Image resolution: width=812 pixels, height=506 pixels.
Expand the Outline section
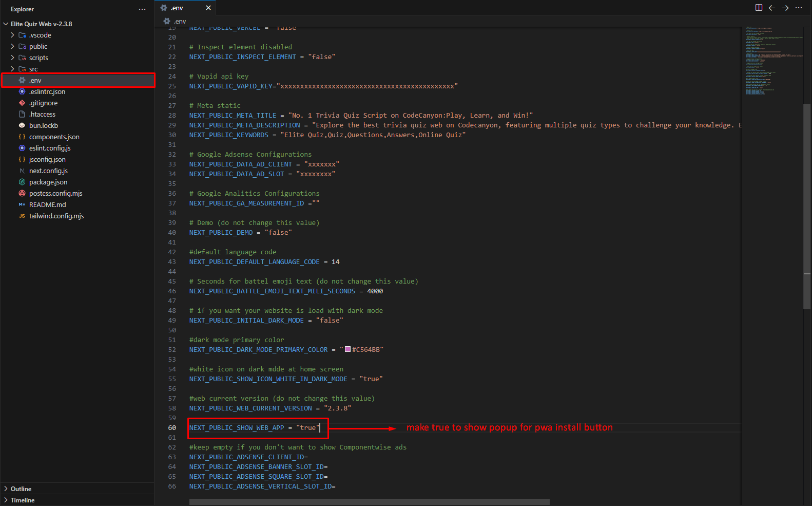pyautogui.click(x=21, y=489)
